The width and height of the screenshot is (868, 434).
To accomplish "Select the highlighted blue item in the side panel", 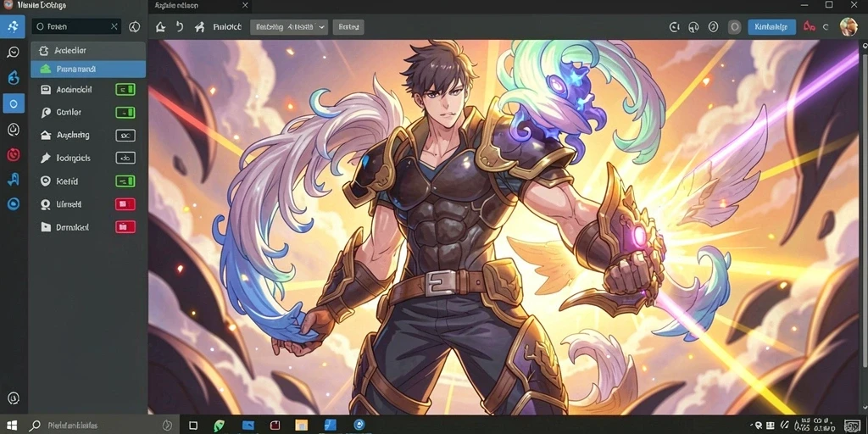I will [x=88, y=70].
